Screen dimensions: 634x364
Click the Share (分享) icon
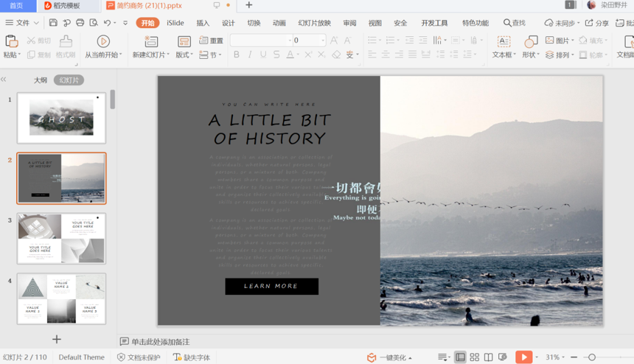point(590,23)
